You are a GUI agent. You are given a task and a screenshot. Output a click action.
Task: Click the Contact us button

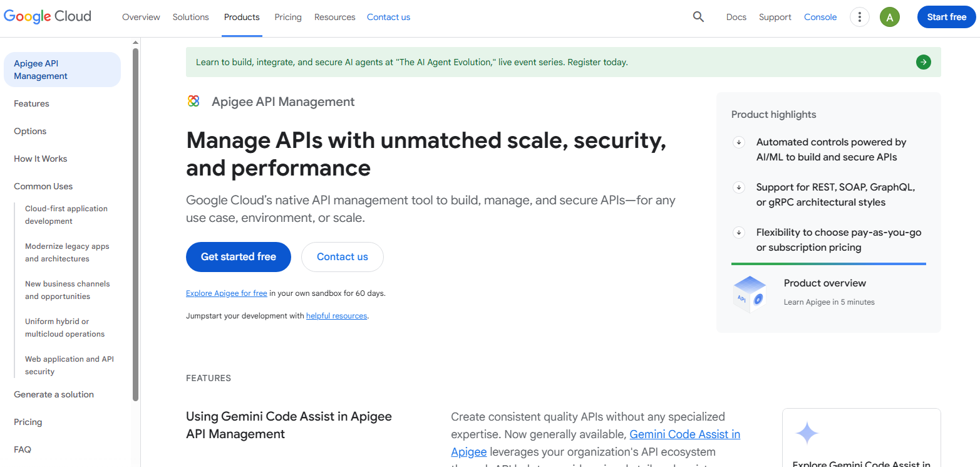[x=342, y=256]
